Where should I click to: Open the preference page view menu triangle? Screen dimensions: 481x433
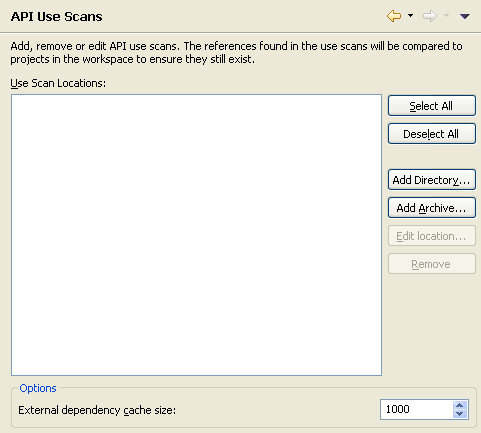465,16
